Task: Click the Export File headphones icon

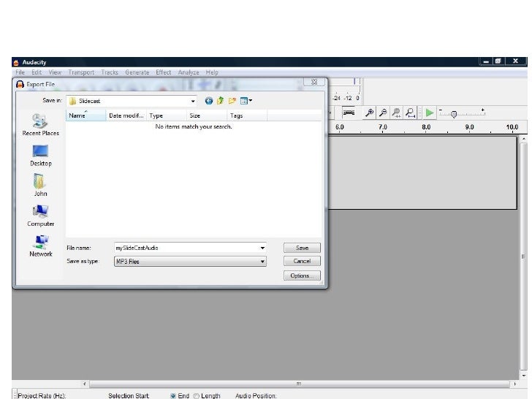Action: pyautogui.click(x=20, y=85)
